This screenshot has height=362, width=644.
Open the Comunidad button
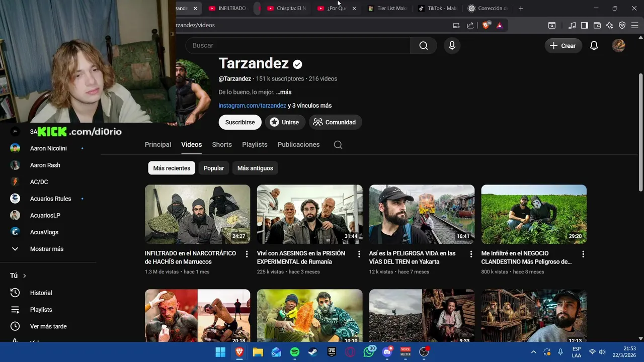(x=335, y=122)
